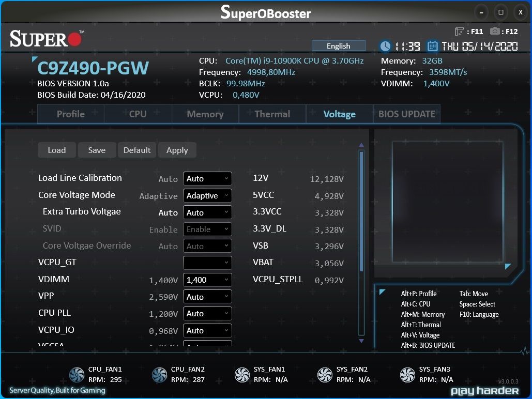
Task: Open the VPP voltage dropdown
Action: coord(207,297)
